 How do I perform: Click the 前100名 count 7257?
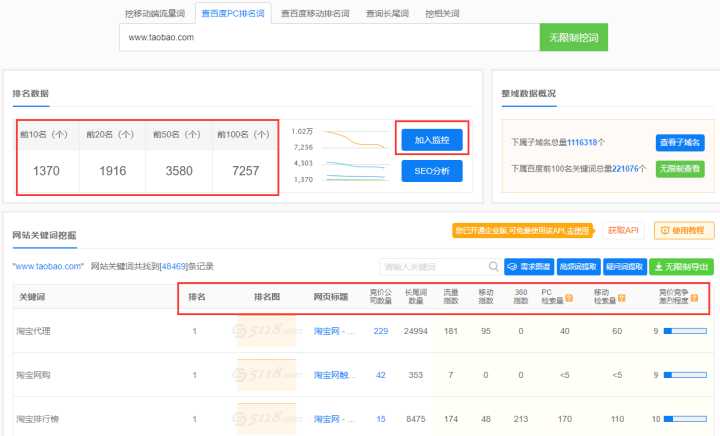[246, 171]
